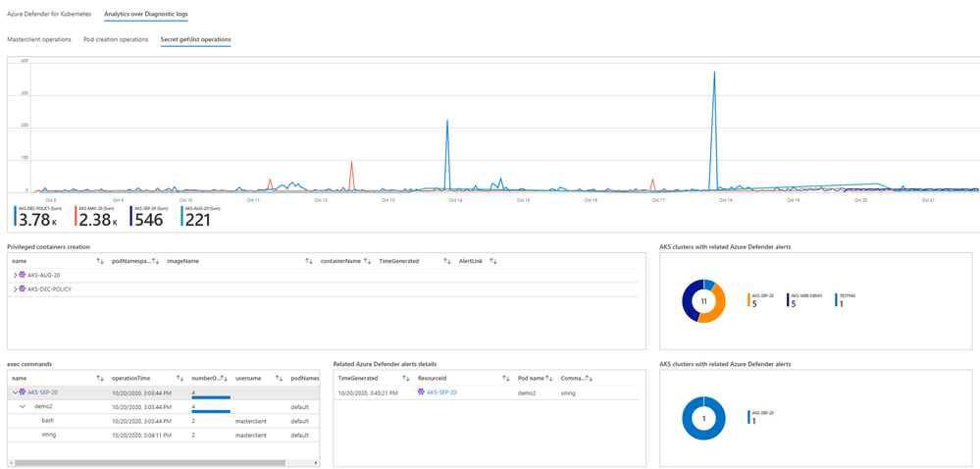Sort alerts details by Comma... column arrows
Image resolution: width=980 pixels, height=469 pixels.
point(590,379)
